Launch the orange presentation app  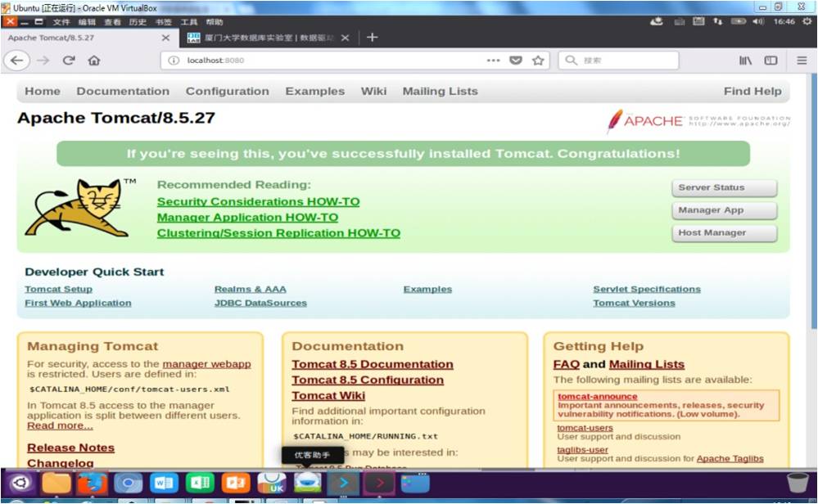(236, 483)
